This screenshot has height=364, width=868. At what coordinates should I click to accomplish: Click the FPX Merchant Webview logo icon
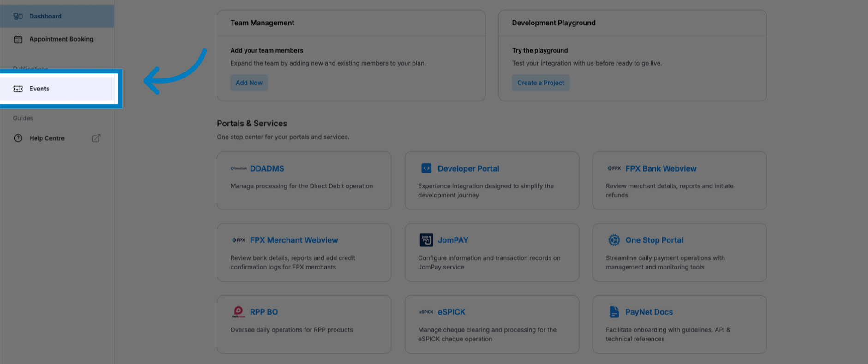(239, 240)
